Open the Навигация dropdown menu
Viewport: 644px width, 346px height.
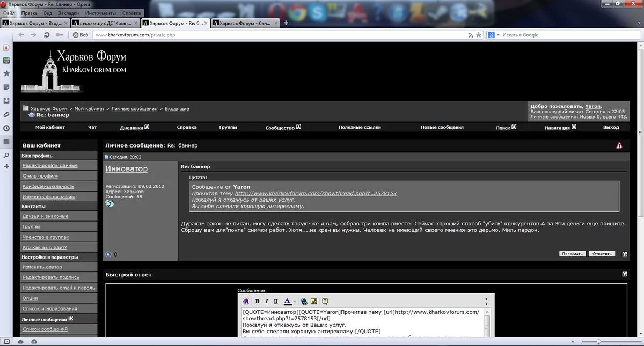(574, 127)
